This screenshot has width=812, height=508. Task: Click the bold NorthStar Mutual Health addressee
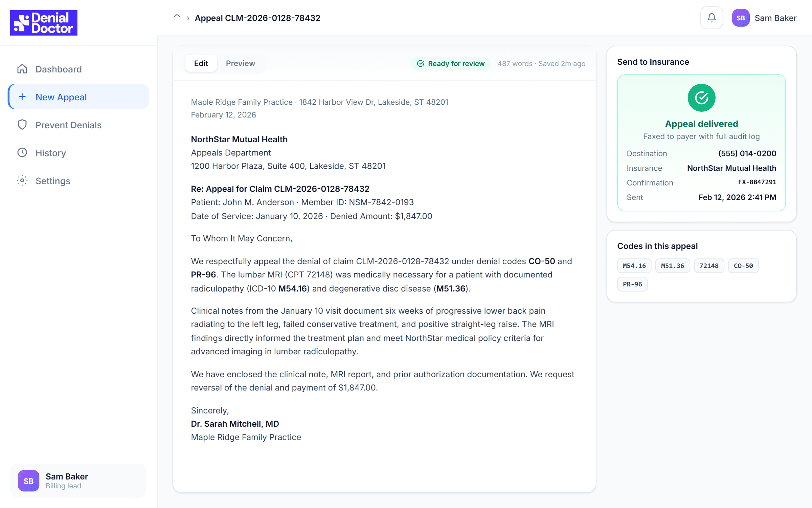[239, 139]
